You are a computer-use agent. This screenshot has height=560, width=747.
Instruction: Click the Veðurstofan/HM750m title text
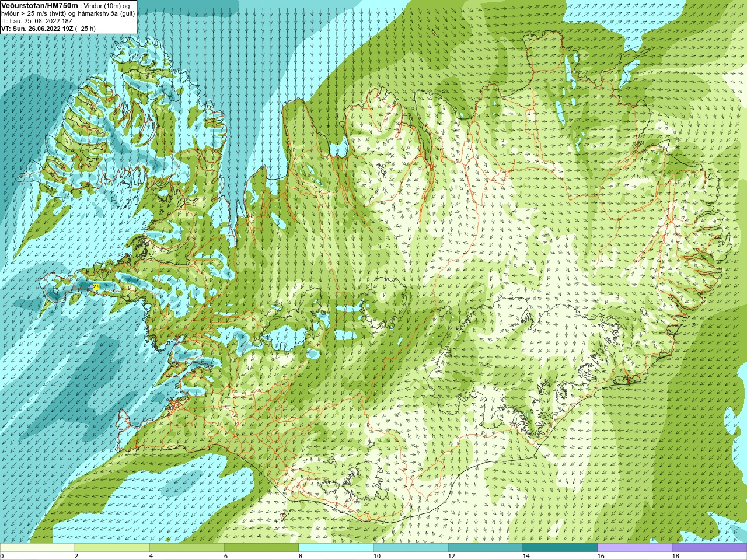click(40, 5)
